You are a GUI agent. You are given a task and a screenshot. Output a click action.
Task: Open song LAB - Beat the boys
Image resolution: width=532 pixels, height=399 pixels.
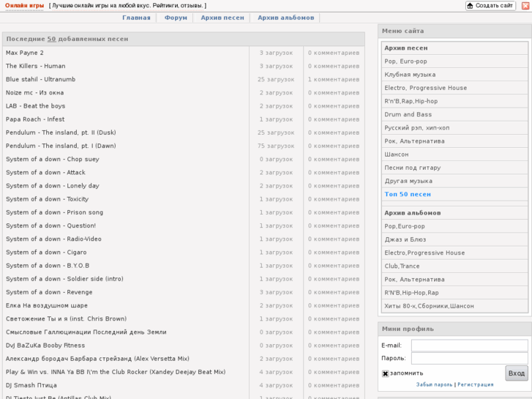35,106
